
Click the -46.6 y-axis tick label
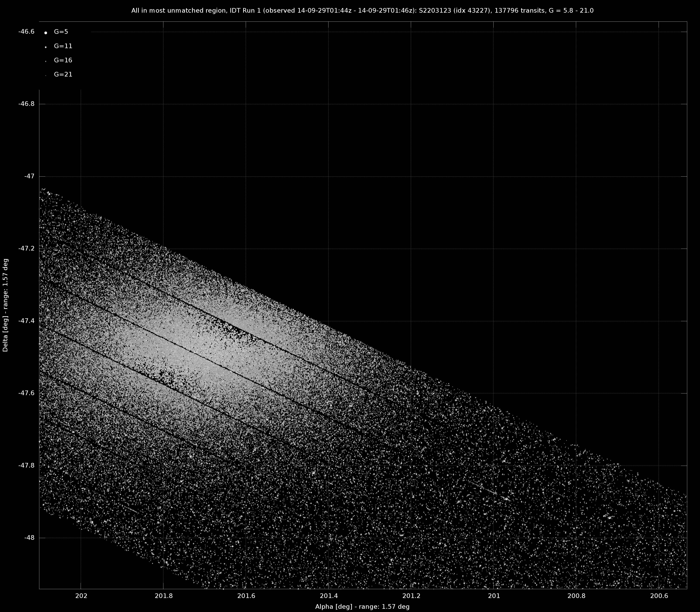(26, 32)
